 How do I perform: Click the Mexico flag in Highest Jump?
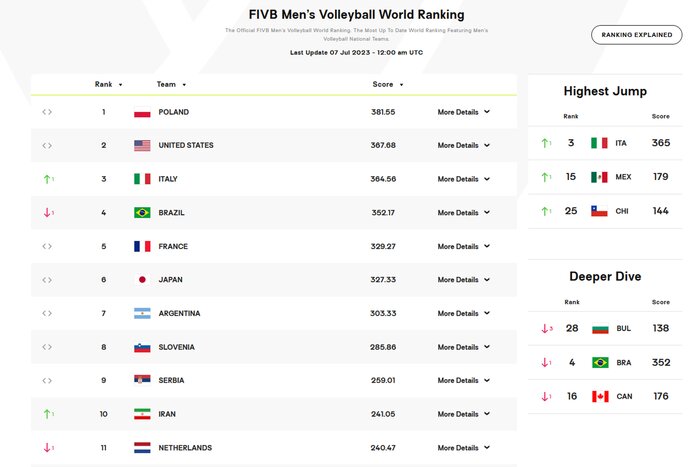599,177
